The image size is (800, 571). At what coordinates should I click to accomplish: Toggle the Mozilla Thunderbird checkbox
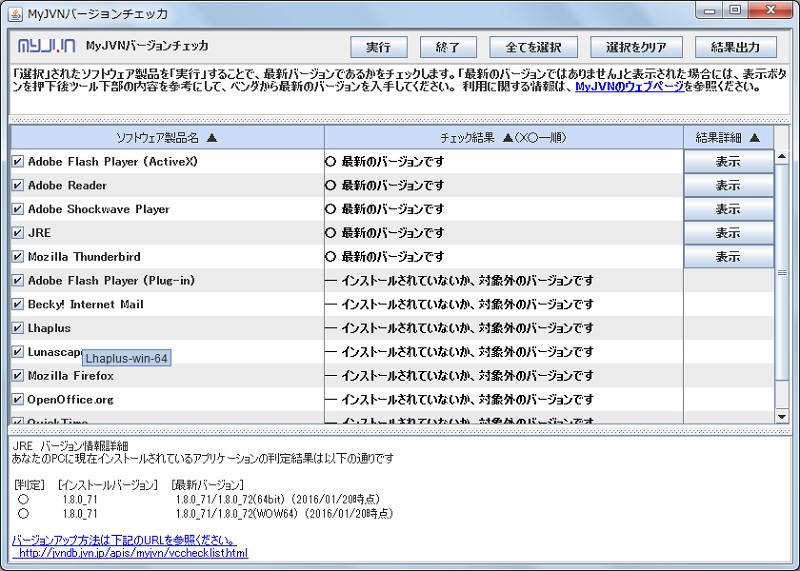(18, 257)
